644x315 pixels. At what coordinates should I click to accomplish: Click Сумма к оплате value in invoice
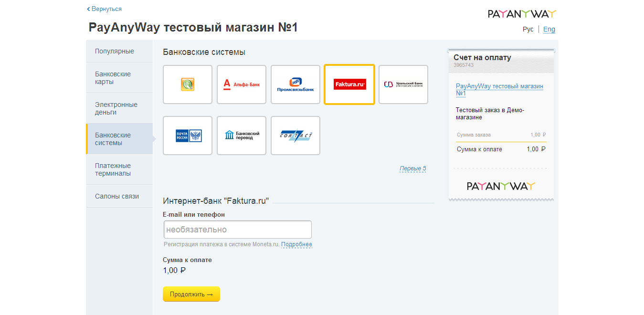click(x=536, y=149)
